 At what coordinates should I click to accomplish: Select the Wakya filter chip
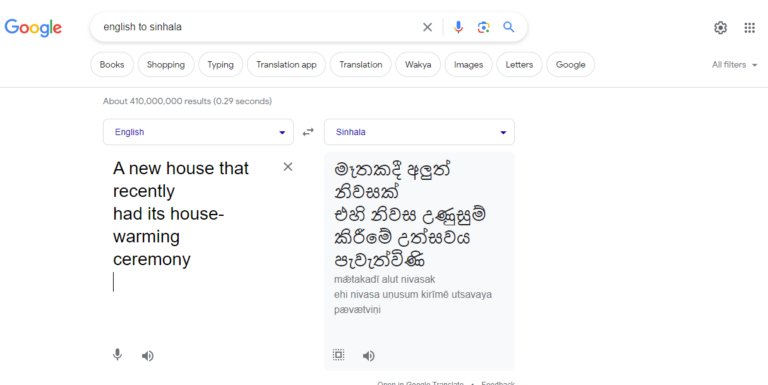[418, 65]
